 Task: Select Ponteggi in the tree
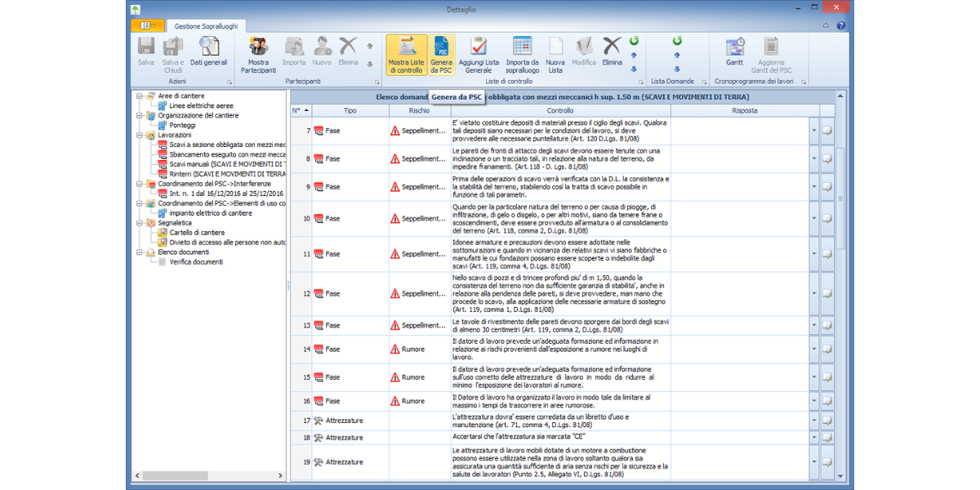(x=183, y=126)
